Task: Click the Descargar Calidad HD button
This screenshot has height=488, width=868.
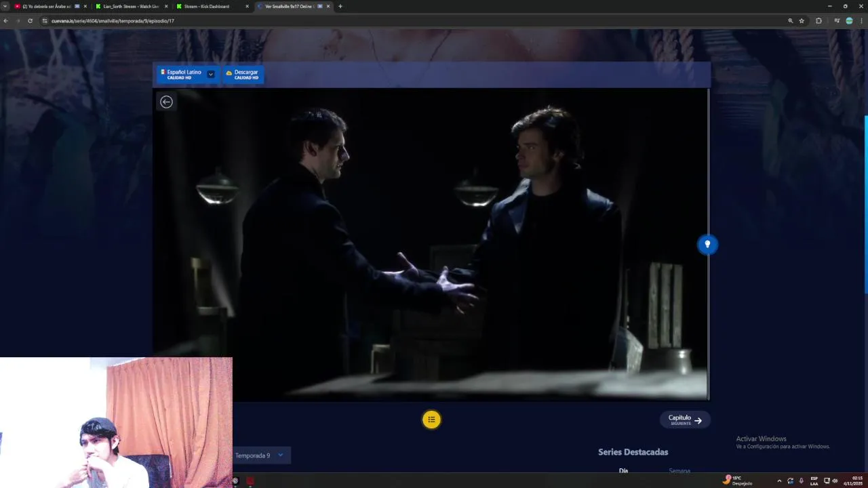Action: click(243, 75)
